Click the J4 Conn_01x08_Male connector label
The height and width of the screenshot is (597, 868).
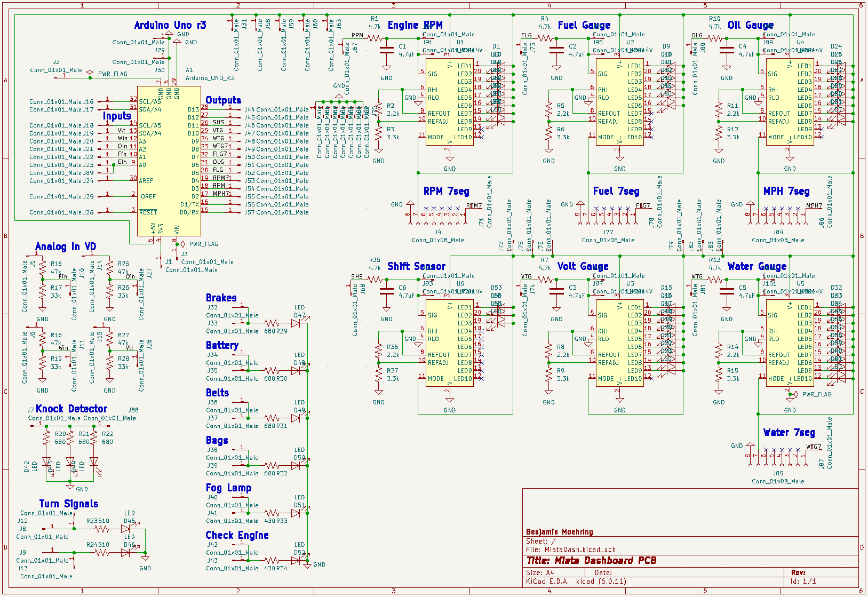click(437, 236)
